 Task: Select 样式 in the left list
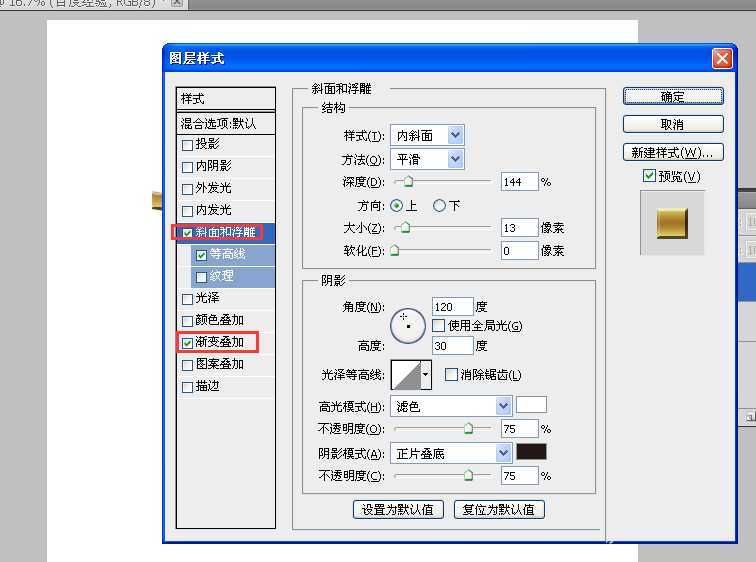point(226,99)
